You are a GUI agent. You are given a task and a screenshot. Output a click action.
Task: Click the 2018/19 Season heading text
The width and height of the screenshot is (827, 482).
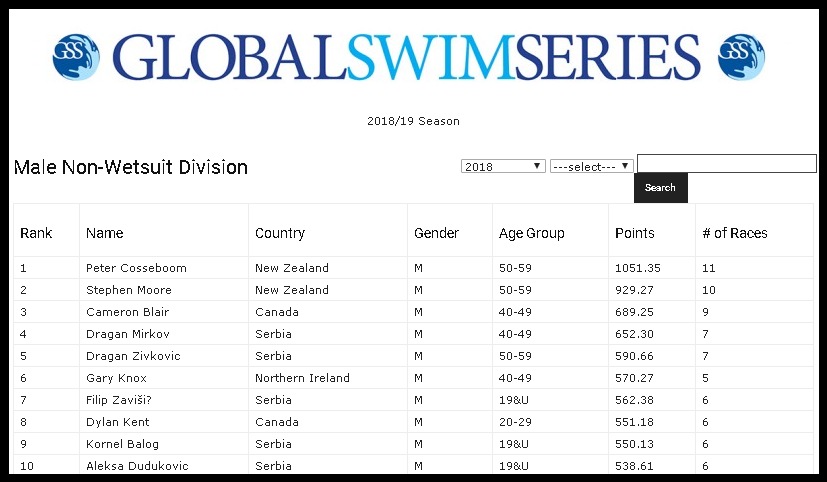click(x=413, y=121)
